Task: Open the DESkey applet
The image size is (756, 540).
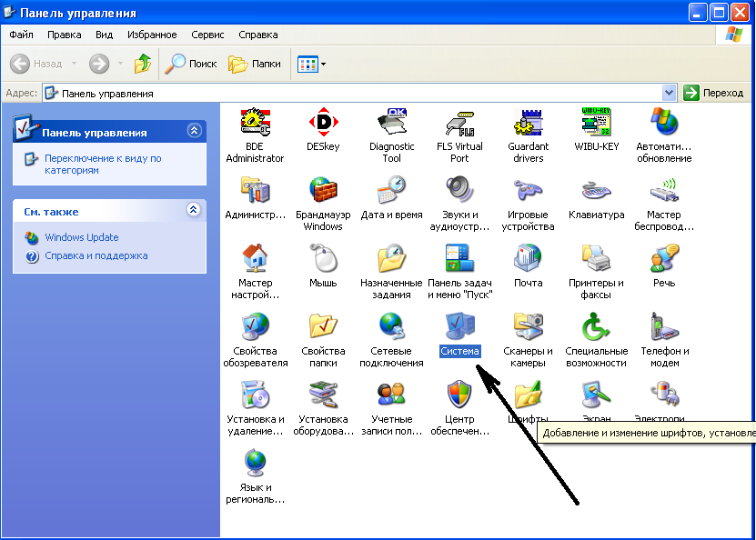Action: point(323,122)
